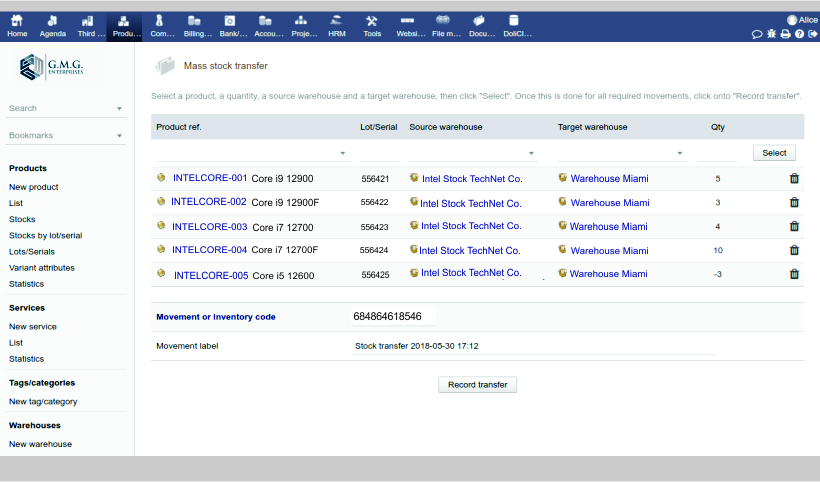Delete the INTELCORE-001 transfer line
The height and width of the screenshot is (482, 820).
pyautogui.click(x=794, y=178)
